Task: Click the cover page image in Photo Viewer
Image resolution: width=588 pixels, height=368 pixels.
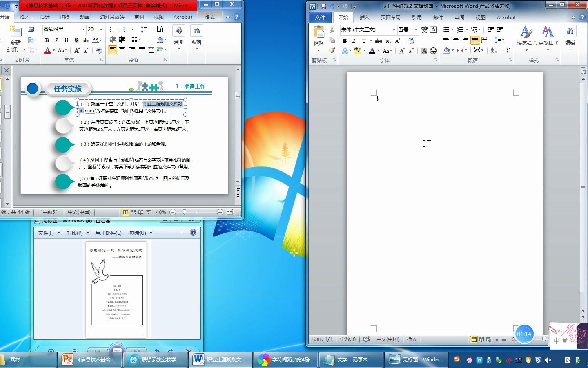Action: click(117, 290)
